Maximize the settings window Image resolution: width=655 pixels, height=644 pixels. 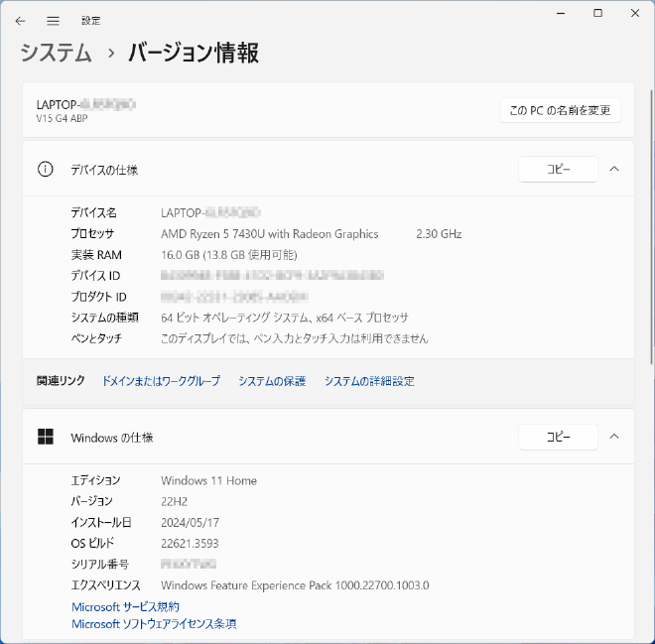tap(597, 13)
